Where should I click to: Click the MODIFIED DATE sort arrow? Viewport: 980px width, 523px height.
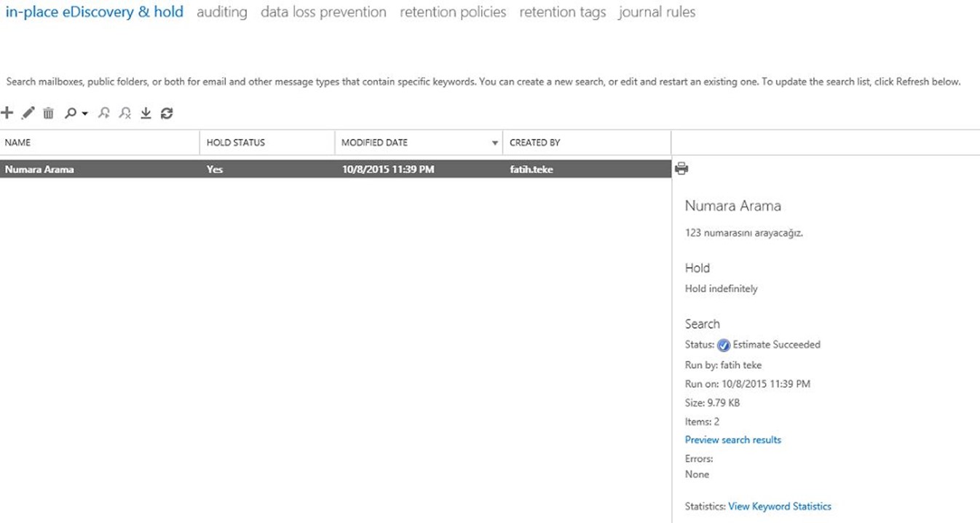[x=495, y=143]
